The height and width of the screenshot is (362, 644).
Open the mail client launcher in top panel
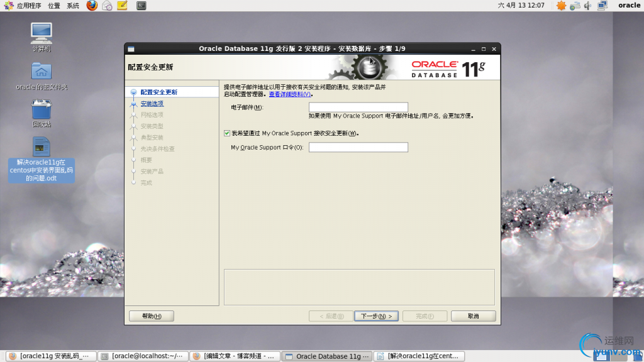coord(107,5)
